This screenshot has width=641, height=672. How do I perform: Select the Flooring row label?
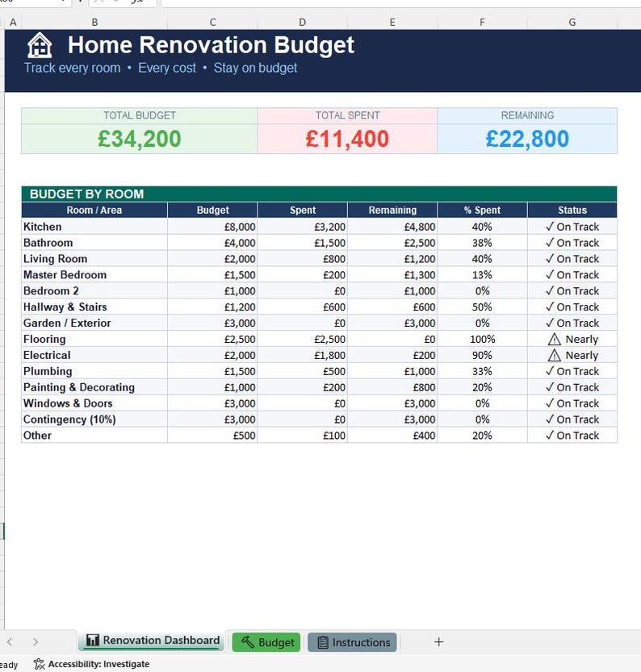click(94, 339)
